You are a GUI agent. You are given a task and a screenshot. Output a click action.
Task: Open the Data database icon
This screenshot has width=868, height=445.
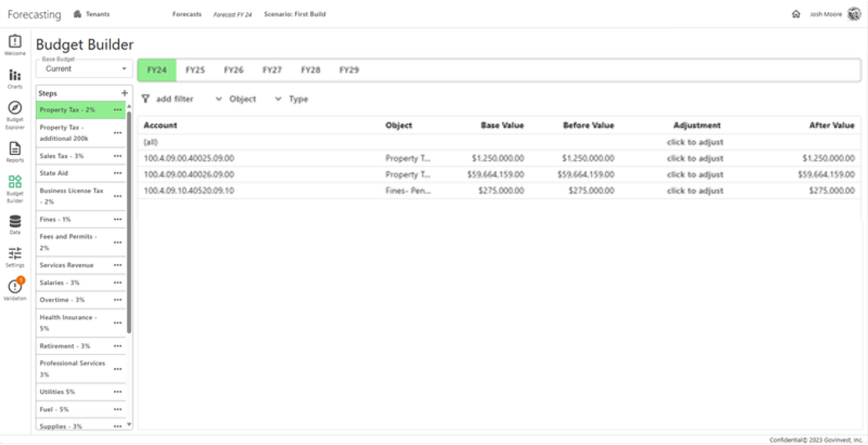(15, 221)
